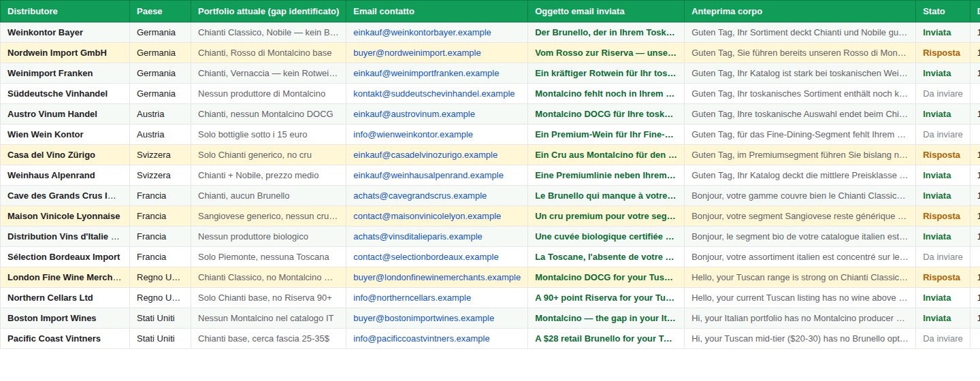Click Da inviare status for Süddeutsche Vinhandel

943,94
